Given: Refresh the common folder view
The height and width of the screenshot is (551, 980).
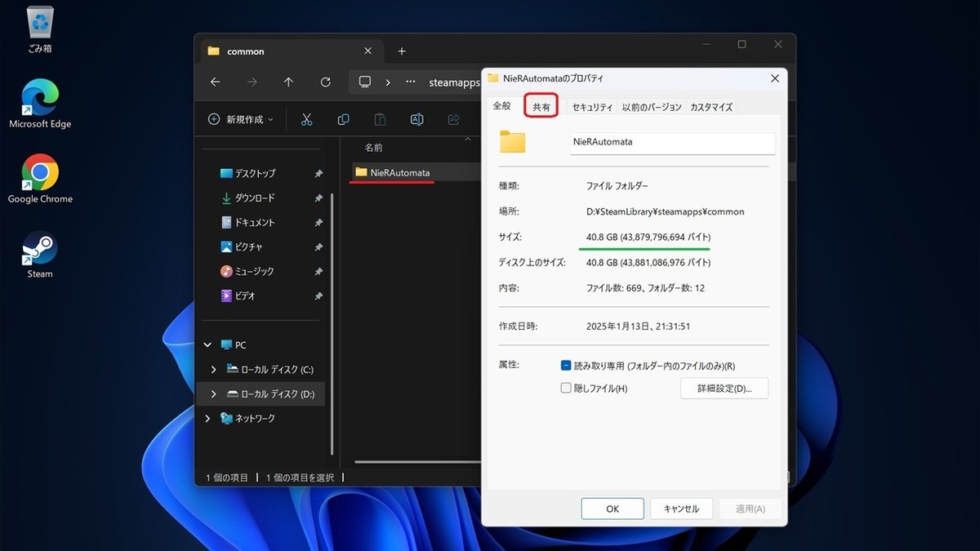Looking at the screenshot, I should [326, 82].
